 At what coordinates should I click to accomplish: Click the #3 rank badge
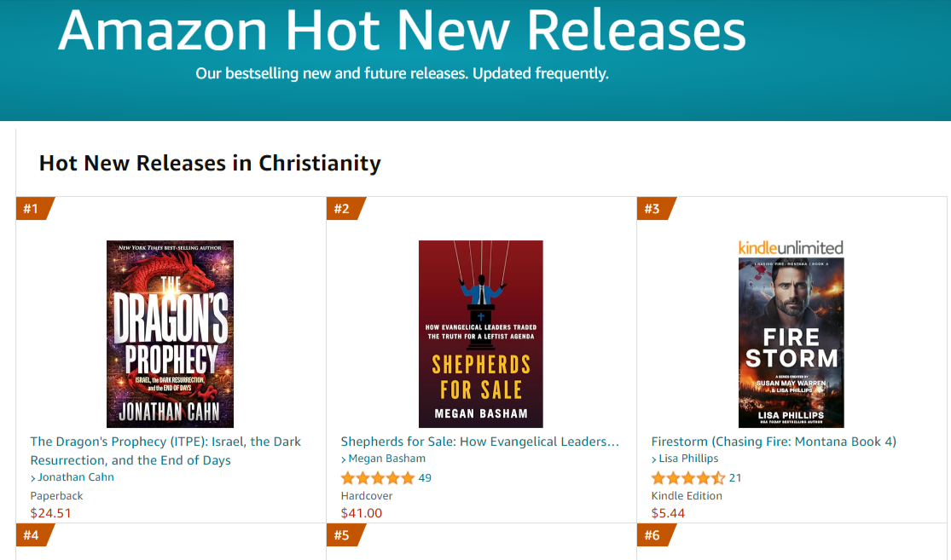pos(653,207)
